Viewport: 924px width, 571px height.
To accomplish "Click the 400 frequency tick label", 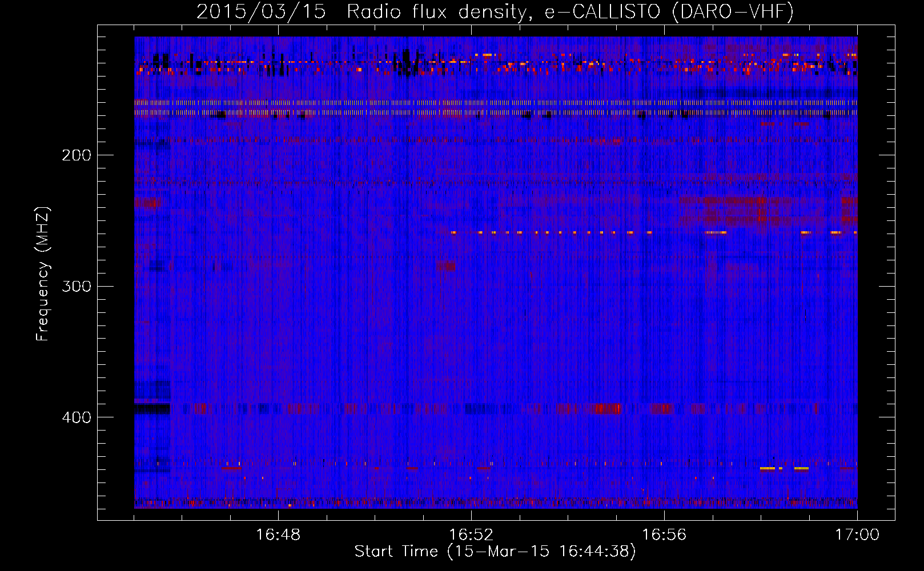I will [x=77, y=417].
